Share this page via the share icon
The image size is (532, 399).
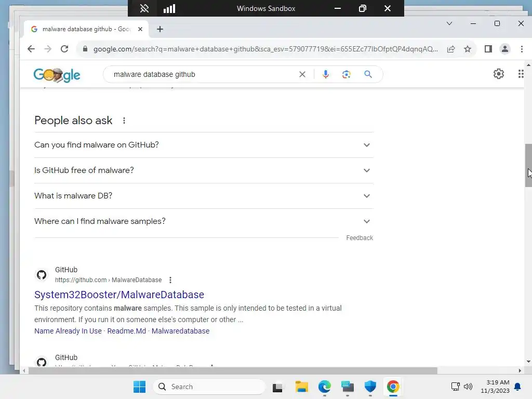point(451,49)
